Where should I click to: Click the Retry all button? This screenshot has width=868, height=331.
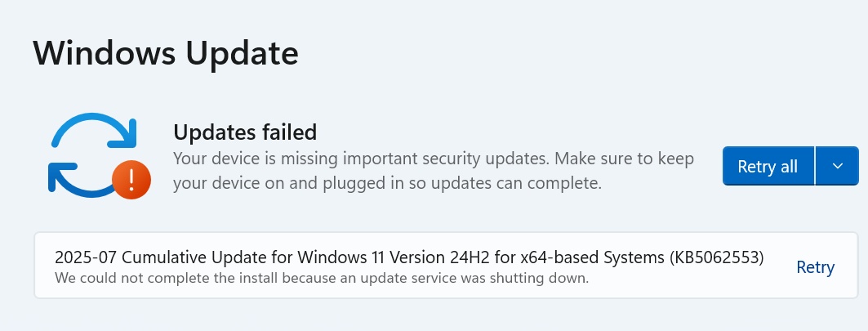coord(768,167)
